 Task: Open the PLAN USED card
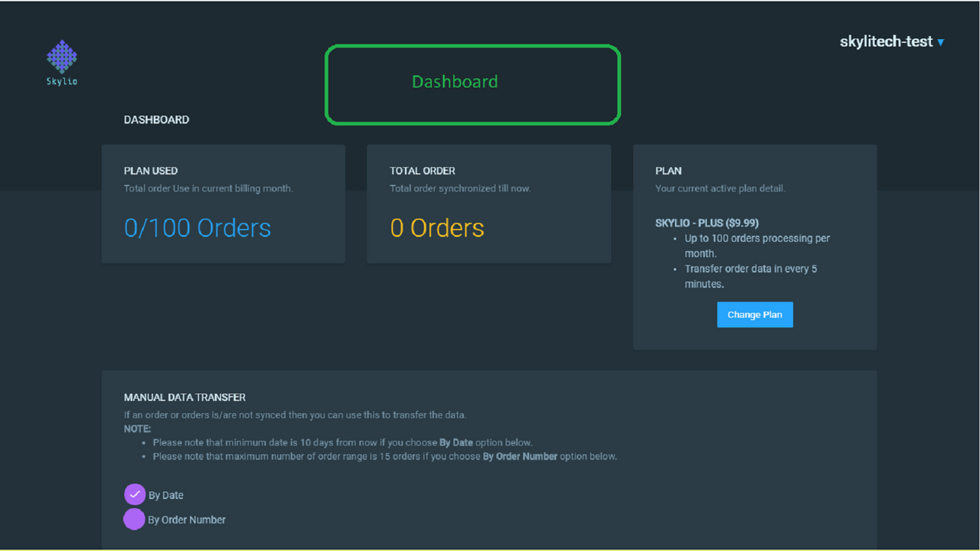click(x=223, y=203)
